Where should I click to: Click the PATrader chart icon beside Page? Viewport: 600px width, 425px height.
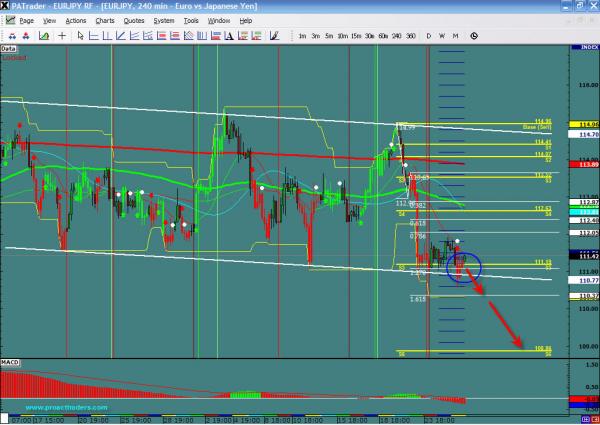(7, 20)
